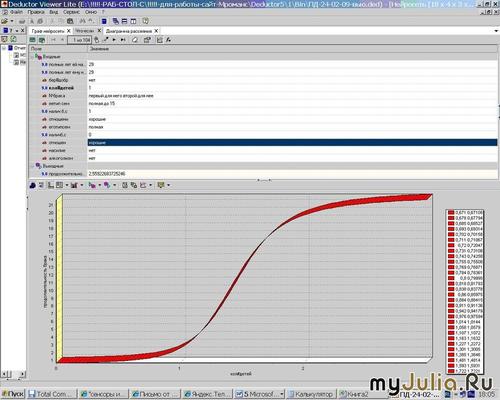Click the dark 3D chart icon in chart toolbar
Viewport: 500px width, 400px height.
[x=33, y=185]
